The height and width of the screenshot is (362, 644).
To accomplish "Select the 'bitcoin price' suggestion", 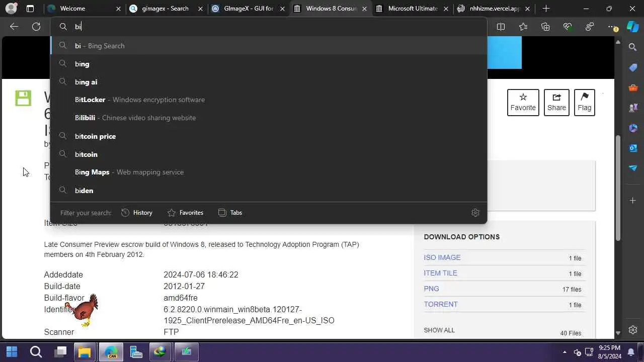I will tap(269, 136).
